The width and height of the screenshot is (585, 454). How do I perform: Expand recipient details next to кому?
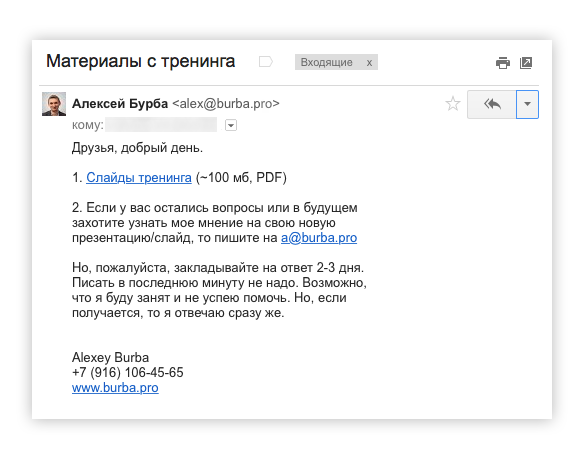click(x=231, y=125)
